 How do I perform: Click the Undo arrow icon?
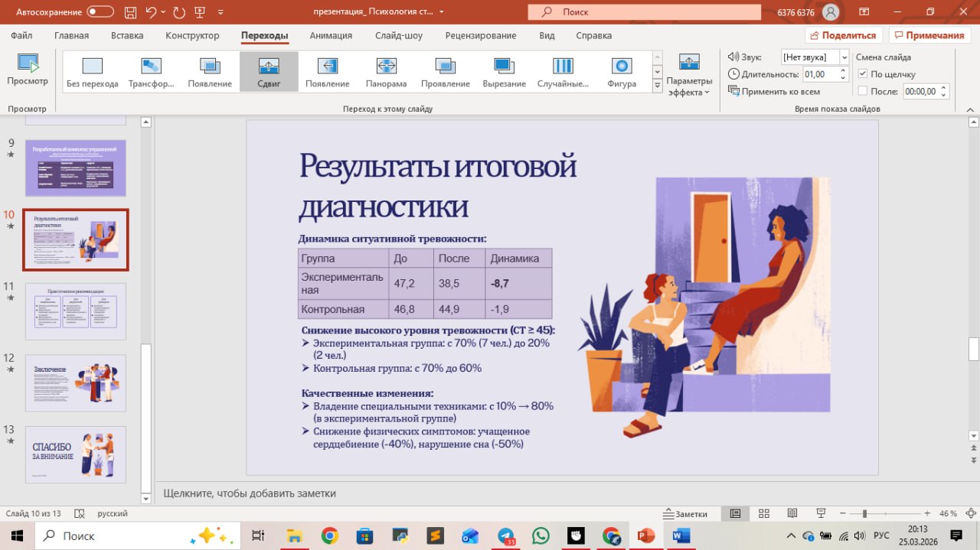[151, 11]
